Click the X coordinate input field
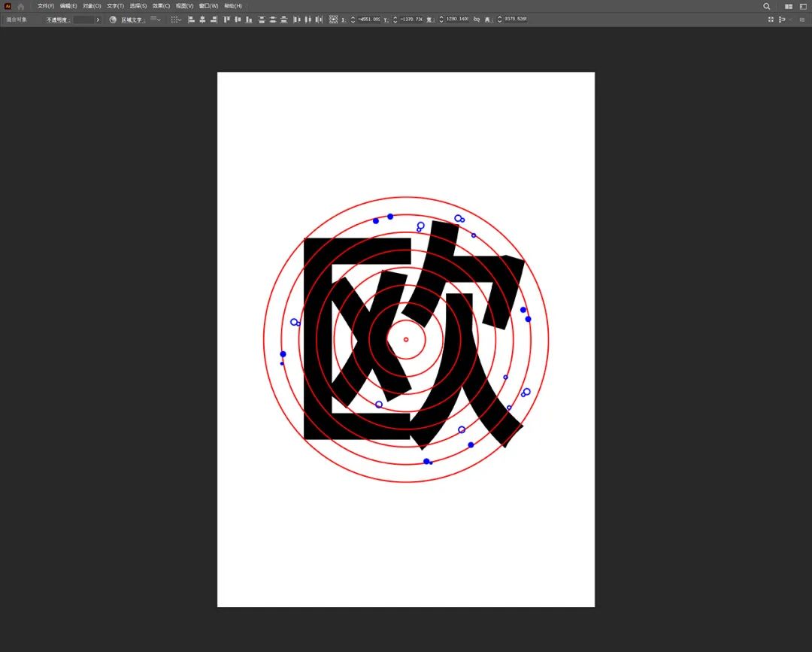This screenshot has width=812, height=652. 369,20
